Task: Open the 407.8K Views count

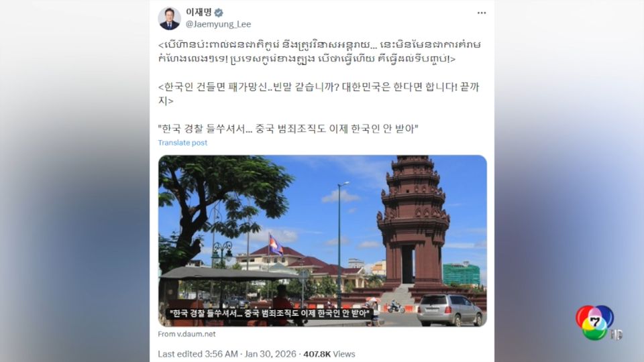Action: click(x=329, y=354)
